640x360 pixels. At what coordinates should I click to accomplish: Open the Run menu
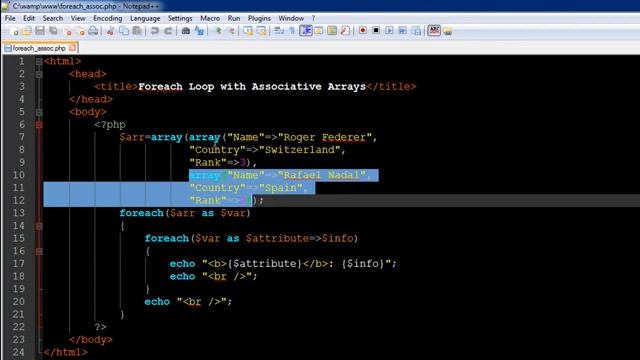click(234, 18)
